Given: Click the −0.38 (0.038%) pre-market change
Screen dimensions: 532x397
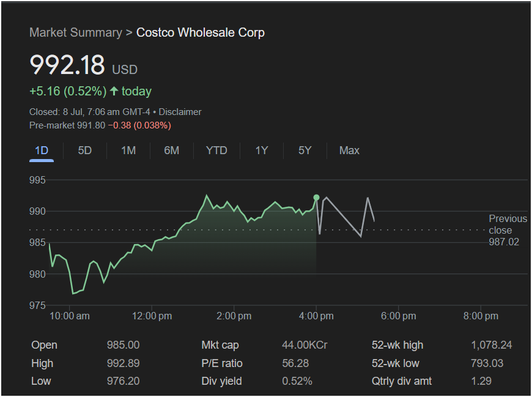Looking at the screenshot, I should [139, 125].
